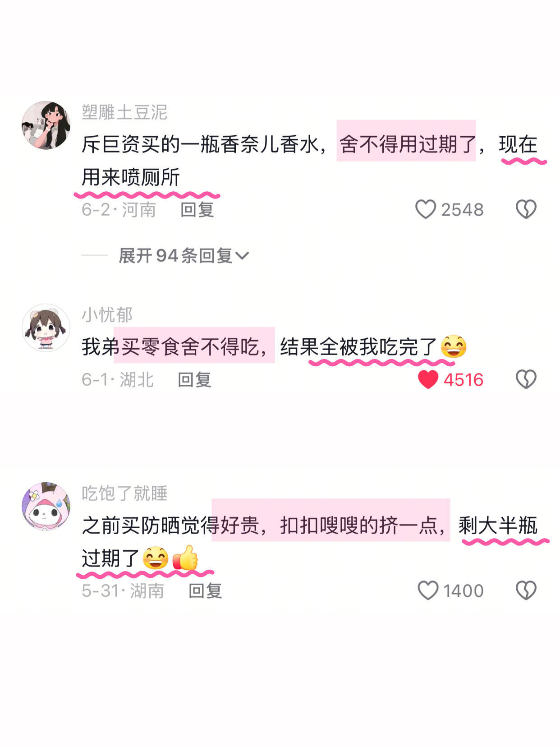560x747 pixels.
Task: Click the grinning emoji after 吃完了
Action: click(x=453, y=346)
